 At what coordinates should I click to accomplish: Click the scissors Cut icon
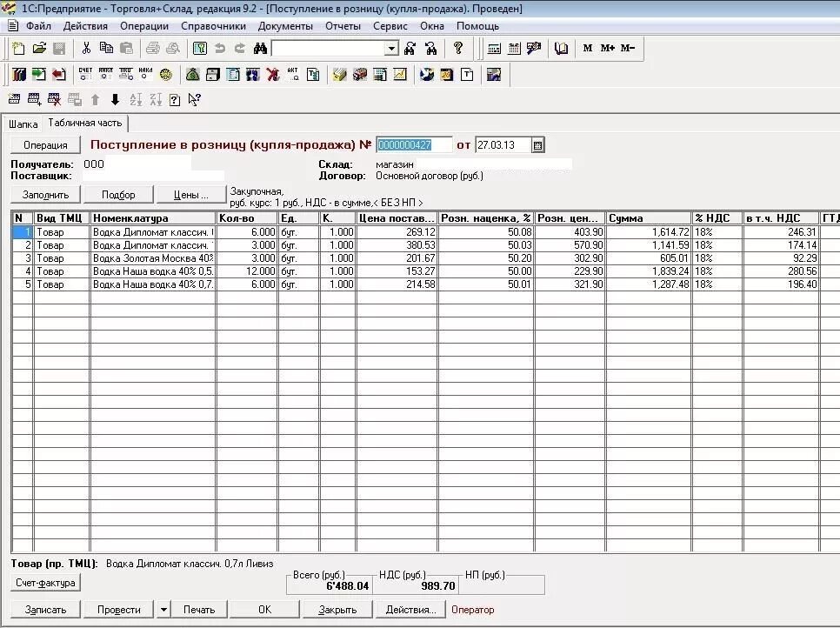pos(86,48)
